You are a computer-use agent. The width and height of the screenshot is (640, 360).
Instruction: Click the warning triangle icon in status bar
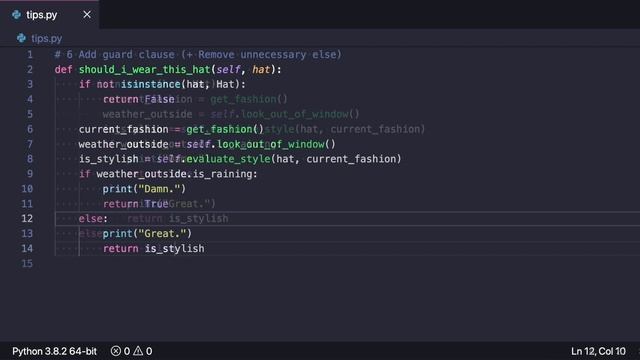click(x=138, y=351)
